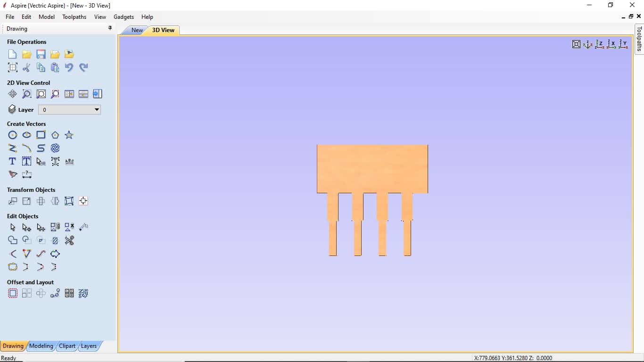Choose Interactive Selection move tool
The height and width of the screenshot is (362, 644).
point(41,228)
